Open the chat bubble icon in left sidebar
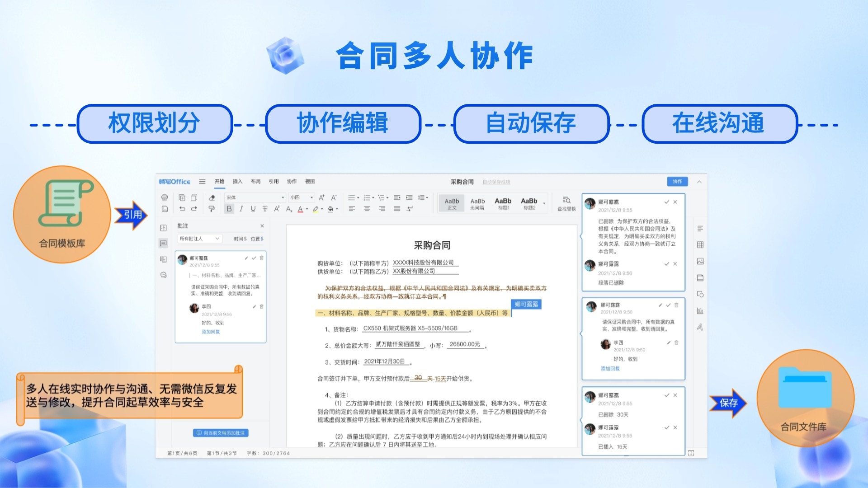 click(164, 275)
